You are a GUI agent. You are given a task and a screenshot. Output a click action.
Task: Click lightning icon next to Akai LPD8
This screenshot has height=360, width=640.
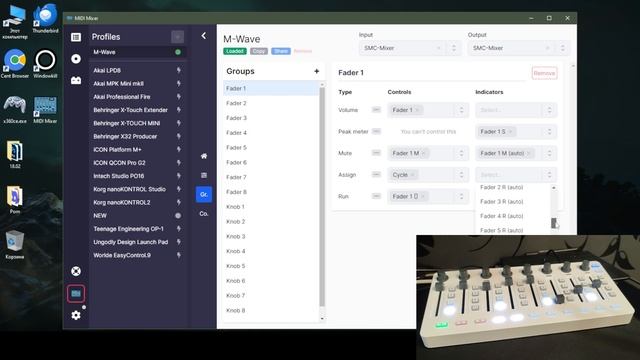click(x=178, y=70)
